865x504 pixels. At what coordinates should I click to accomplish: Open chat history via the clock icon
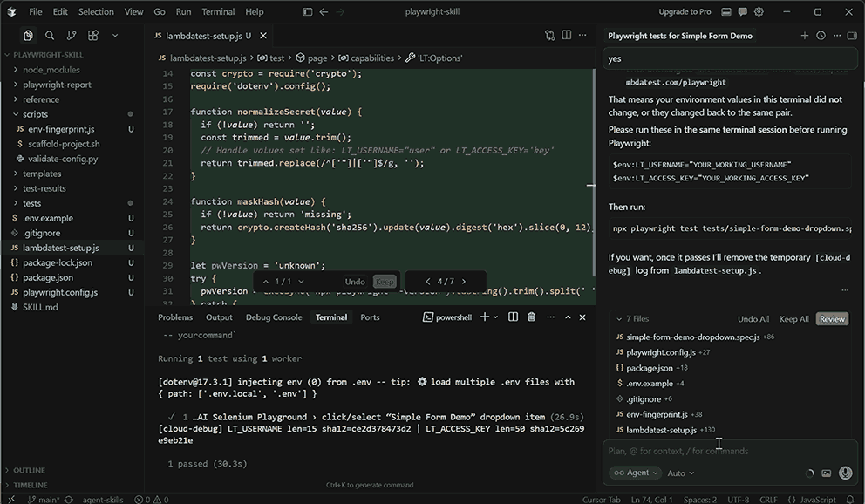pos(820,36)
